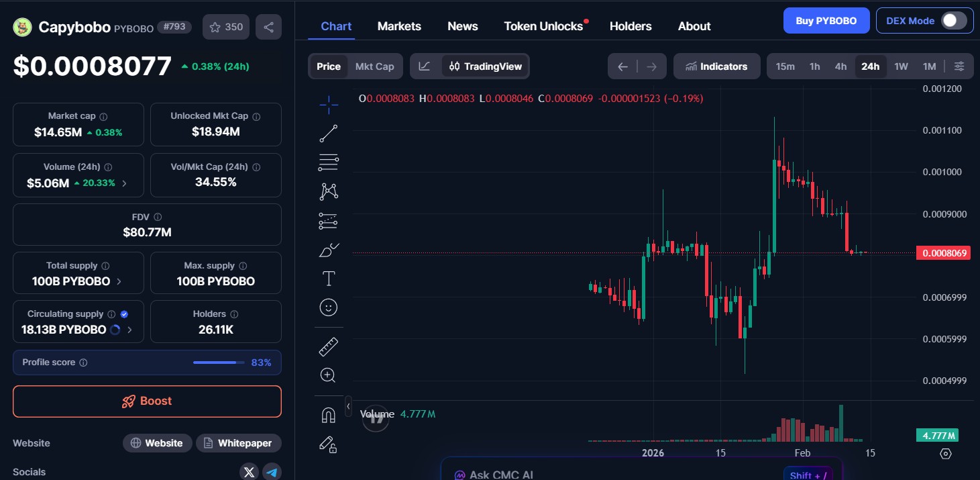Enable magnet mode on the chart
The image size is (980, 480).
(329, 414)
